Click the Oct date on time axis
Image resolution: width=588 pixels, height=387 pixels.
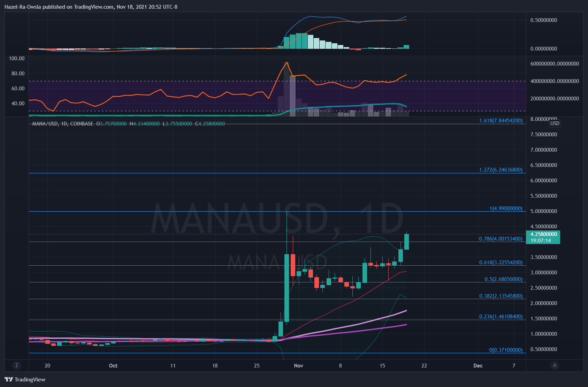point(113,366)
